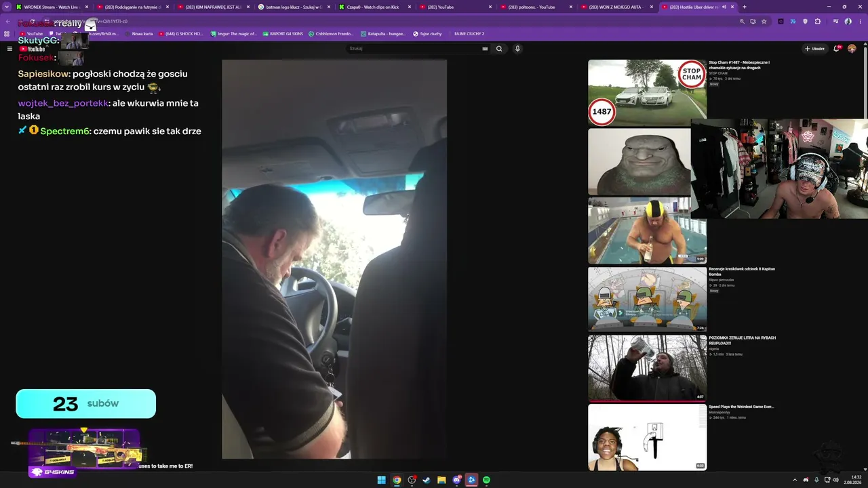Open Discord from the taskbar
The image size is (868, 488).
pos(456,480)
